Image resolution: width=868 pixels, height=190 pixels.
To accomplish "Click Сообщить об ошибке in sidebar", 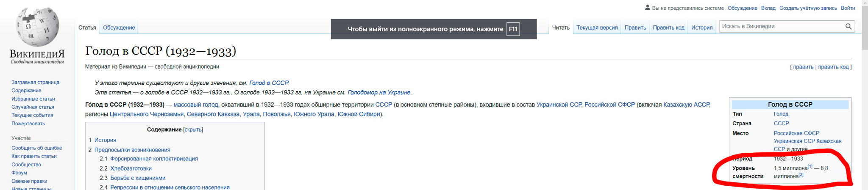I will [x=36, y=148].
